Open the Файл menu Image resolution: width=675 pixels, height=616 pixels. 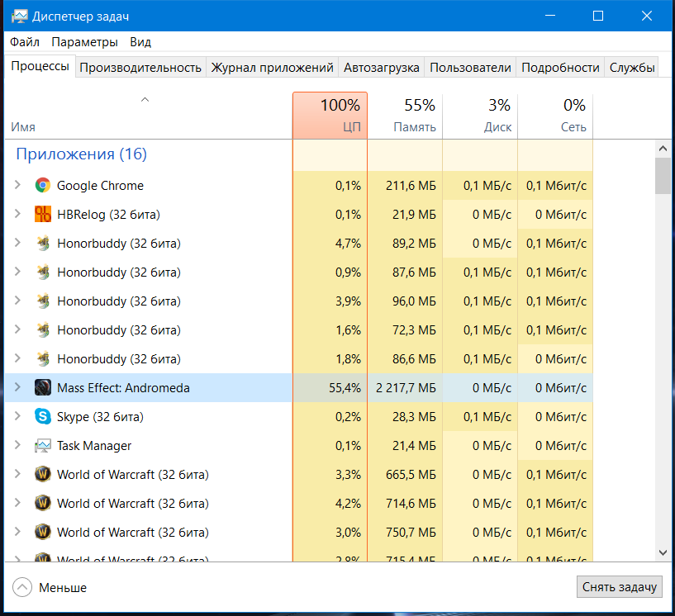click(25, 42)
